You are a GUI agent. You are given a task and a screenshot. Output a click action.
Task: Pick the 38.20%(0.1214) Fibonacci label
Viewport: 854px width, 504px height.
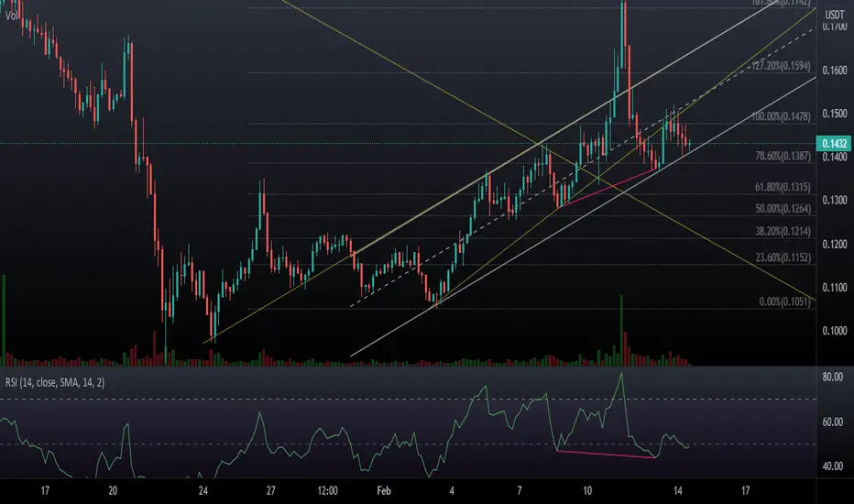(783, 232)
